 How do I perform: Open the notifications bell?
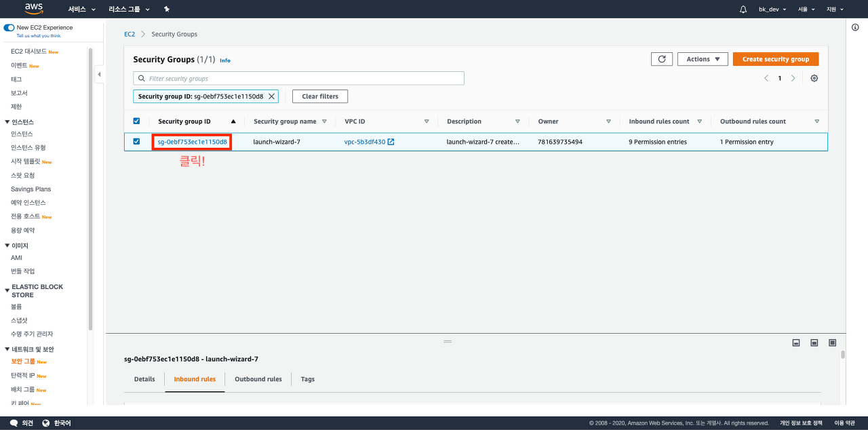pyautogui.click(x=743, y=9)
